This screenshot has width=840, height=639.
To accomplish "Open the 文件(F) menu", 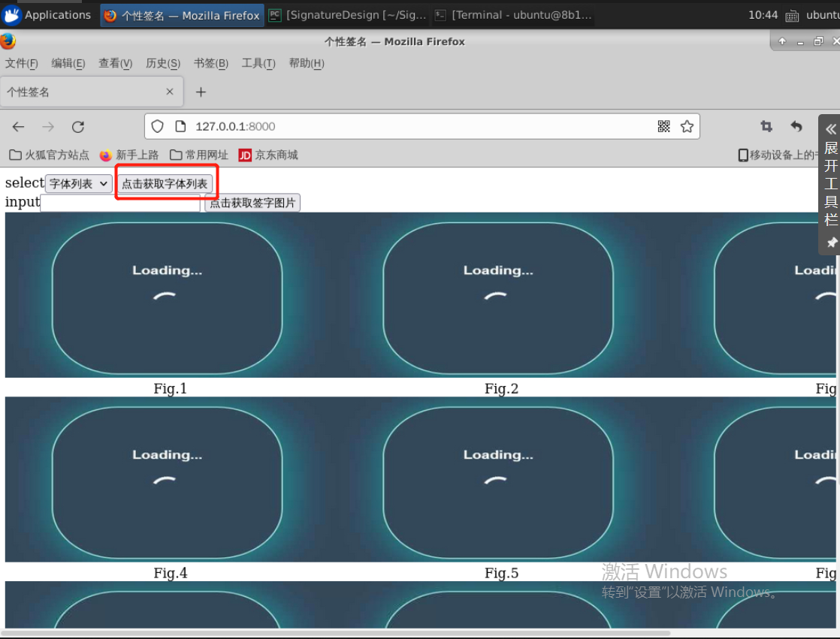I will pos(21,64).
